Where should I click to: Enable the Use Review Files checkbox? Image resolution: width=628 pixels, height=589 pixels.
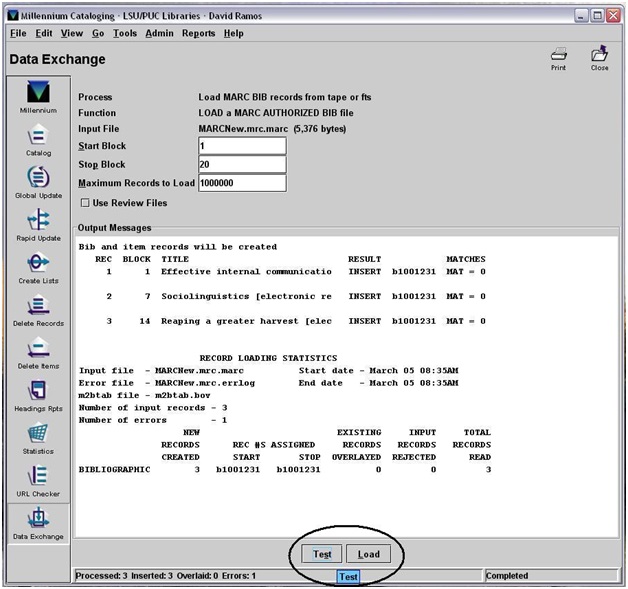coord(85,203)
